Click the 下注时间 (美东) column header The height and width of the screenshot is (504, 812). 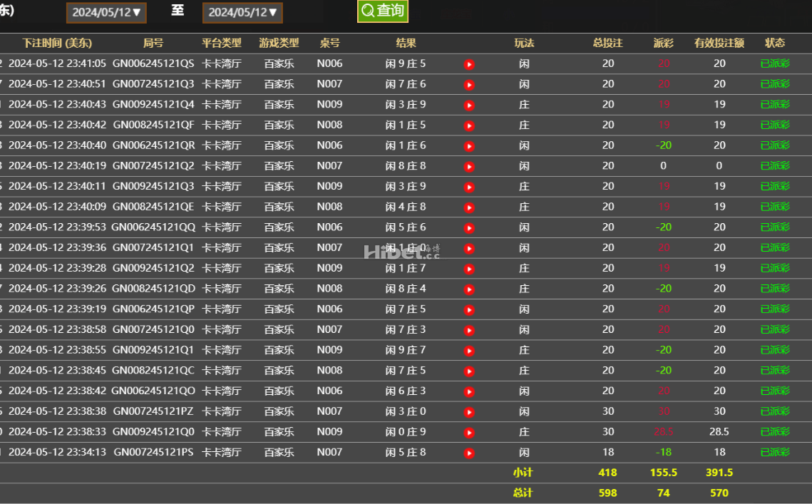(57, 43)
